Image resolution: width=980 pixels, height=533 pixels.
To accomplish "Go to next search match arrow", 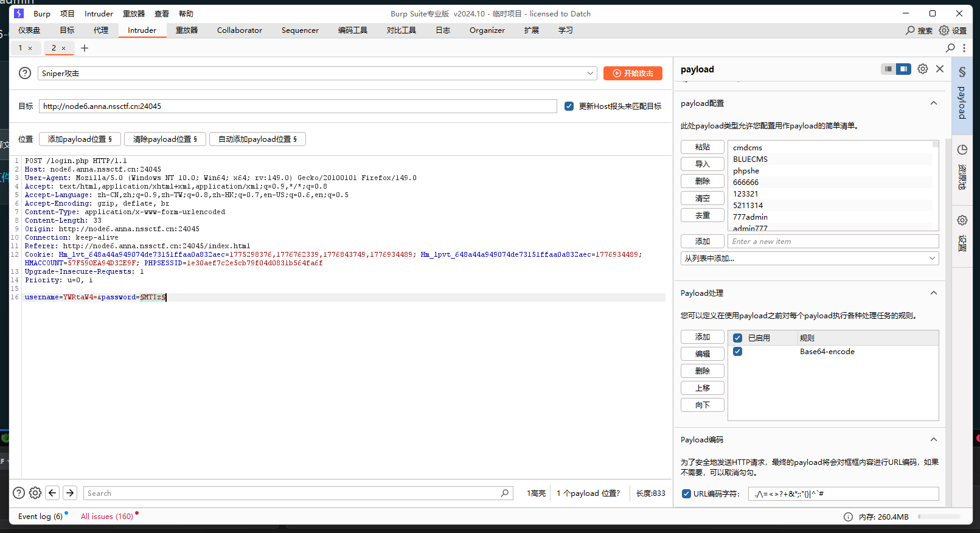I will (70, 493).
